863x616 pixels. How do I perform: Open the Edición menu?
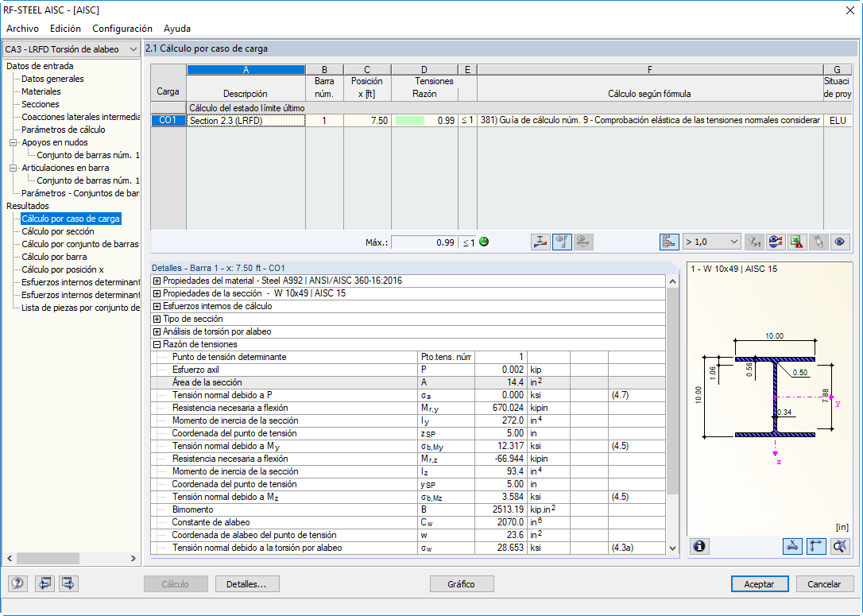click(x=65, y=29)
